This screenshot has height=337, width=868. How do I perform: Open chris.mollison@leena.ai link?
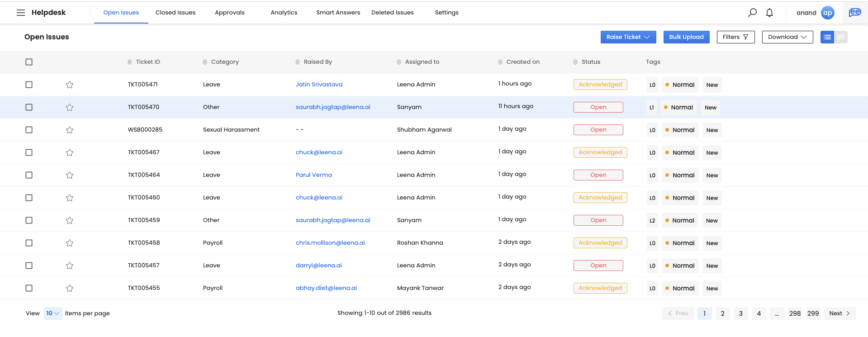(330, 243)
